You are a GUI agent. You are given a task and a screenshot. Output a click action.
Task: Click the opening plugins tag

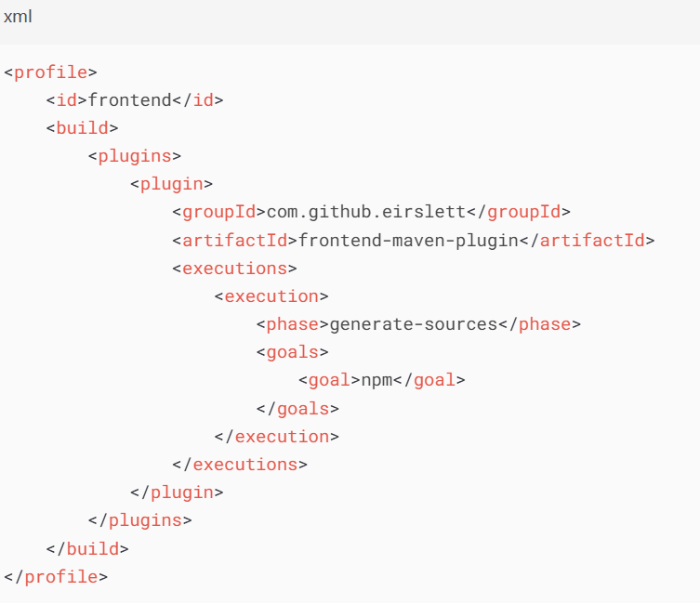click(x=135, y=157)
